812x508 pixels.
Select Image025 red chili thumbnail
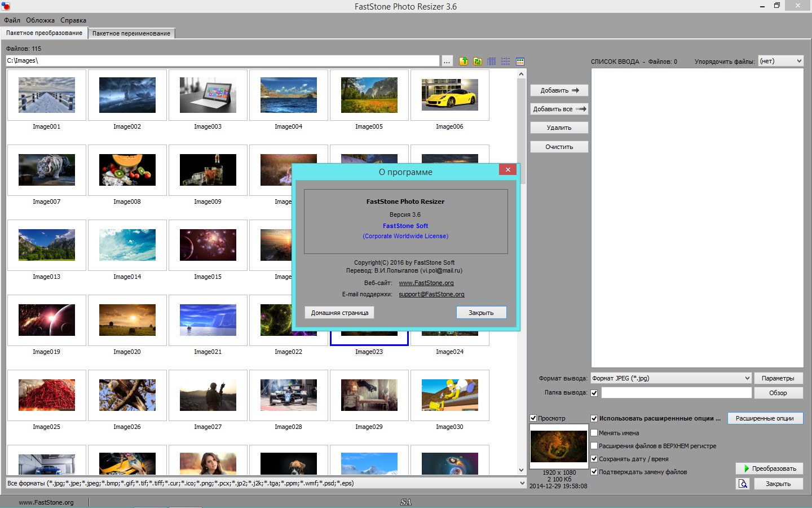[47, 395]
